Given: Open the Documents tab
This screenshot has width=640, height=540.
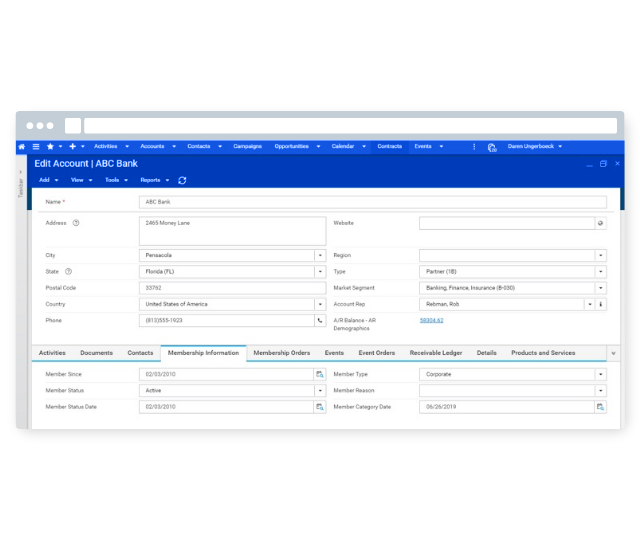Looking at the screenshot, I should point(96,353).
